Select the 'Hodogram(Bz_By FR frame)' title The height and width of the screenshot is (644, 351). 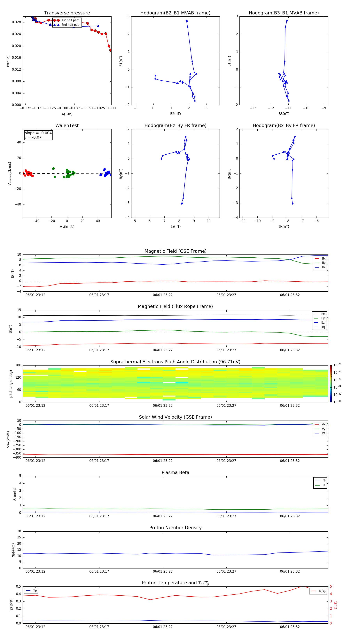click(x=175, y=125)
